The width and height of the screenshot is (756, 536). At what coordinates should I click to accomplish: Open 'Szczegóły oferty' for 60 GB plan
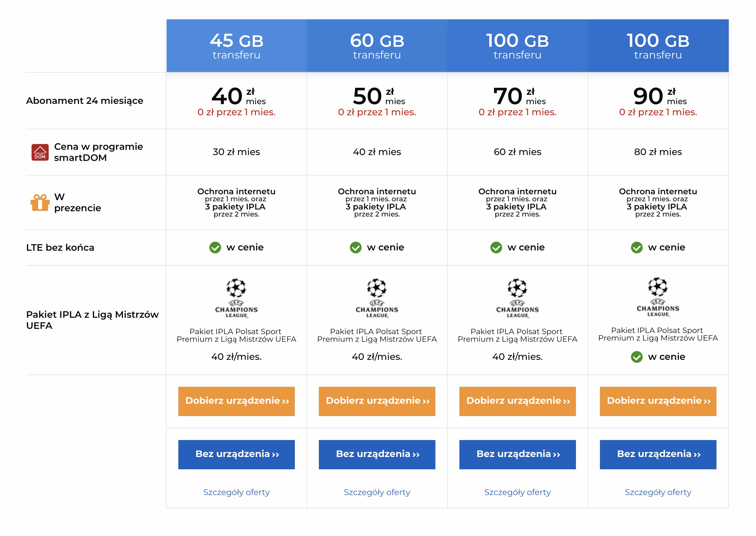377,492
